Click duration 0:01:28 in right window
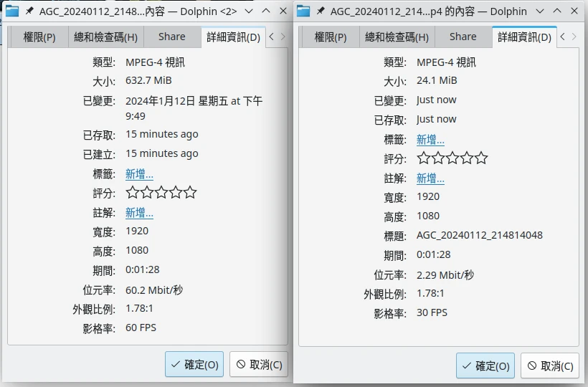The image size is (588, 387). click(x=434, y=254)
